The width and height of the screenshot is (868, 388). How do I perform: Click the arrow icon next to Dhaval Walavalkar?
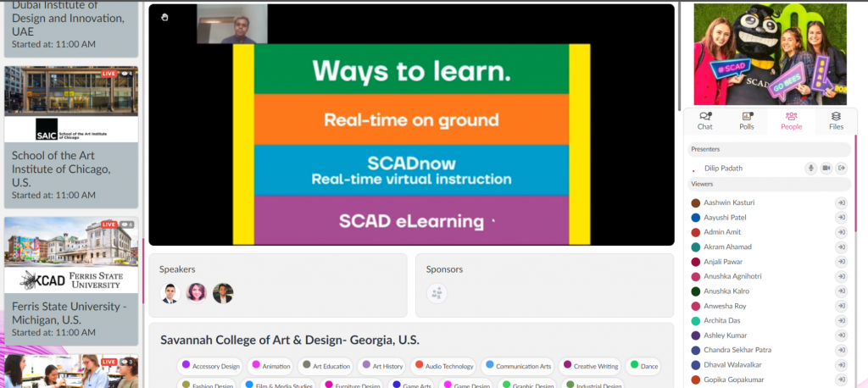pos(842,365)
